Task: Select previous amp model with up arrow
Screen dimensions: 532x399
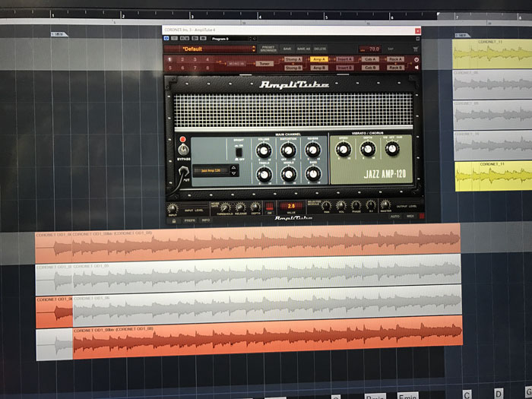Action: (x=233, y=167)
